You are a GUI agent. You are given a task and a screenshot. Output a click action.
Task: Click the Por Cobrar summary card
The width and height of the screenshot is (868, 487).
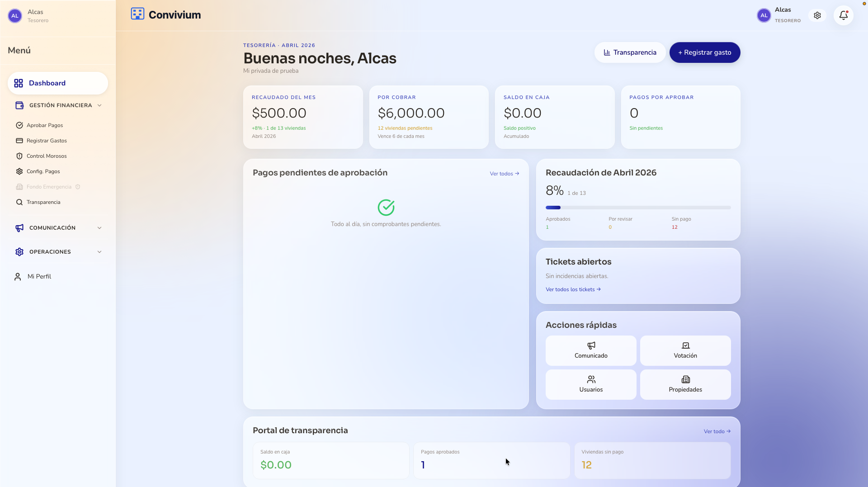pos(429,117)
